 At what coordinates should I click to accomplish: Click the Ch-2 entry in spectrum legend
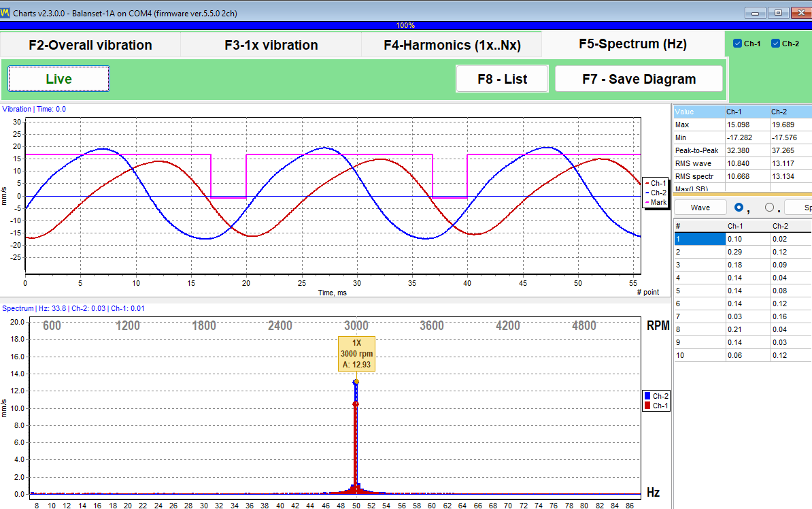656,396
